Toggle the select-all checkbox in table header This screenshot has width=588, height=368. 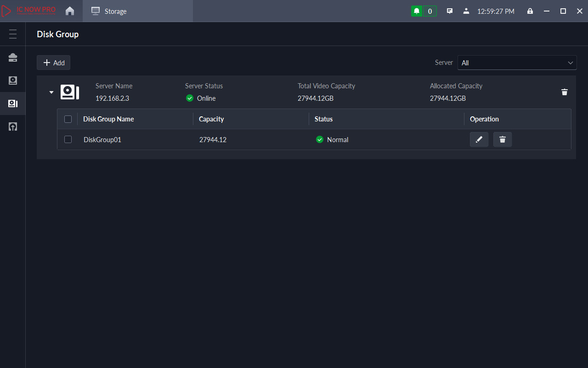(x=68, y=119)
